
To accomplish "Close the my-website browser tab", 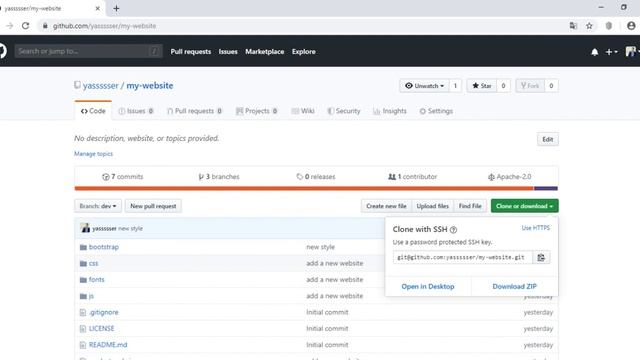I will pyautogui.click(x=98, y=8).
